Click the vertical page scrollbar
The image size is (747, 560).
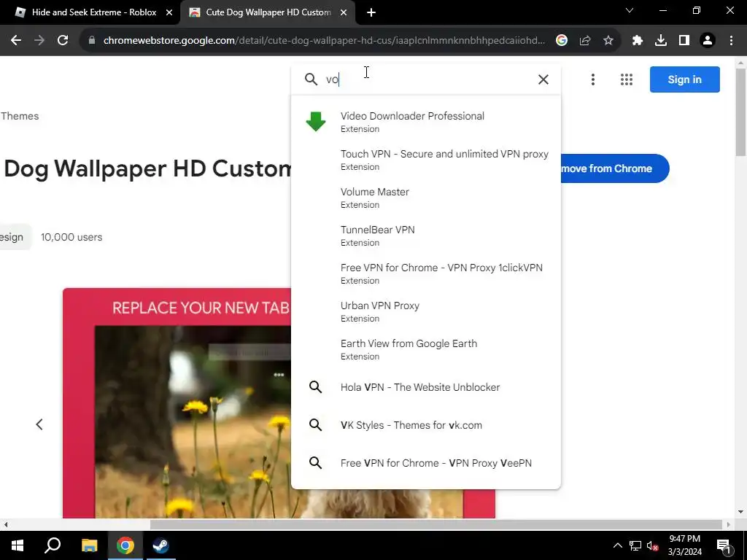click(741, 112)
